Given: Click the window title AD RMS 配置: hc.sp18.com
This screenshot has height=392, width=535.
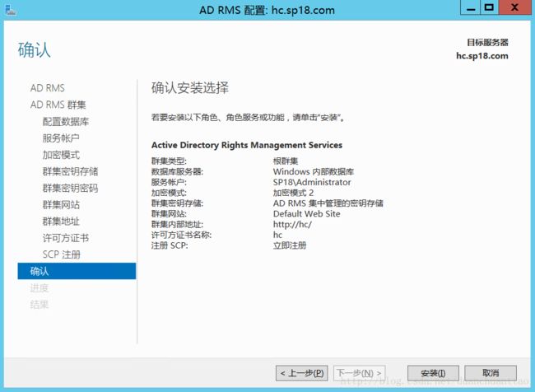Looking at the screenshot, I should tap(267, 10).
